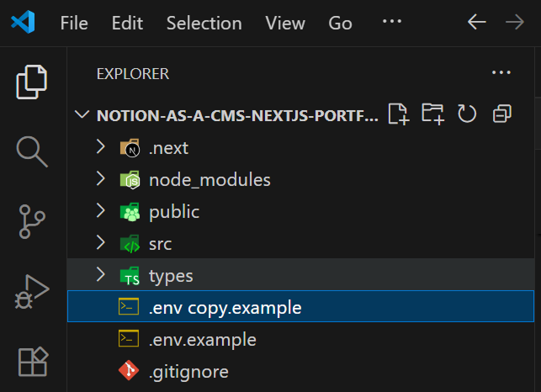The height and width of the screenshot is (392, 541).
Task: Open the Extensions view
Action: [x=32, y=361]
